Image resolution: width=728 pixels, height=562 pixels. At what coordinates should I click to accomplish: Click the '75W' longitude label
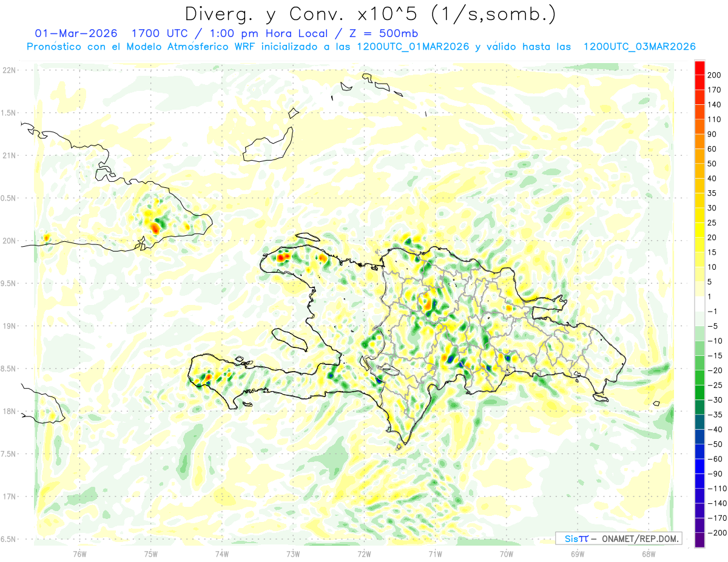151,554
